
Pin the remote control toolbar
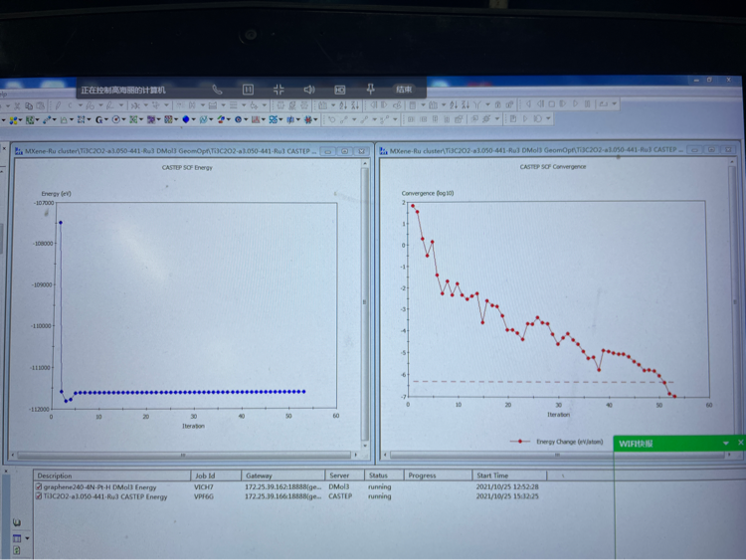click(x=370, y=90)
